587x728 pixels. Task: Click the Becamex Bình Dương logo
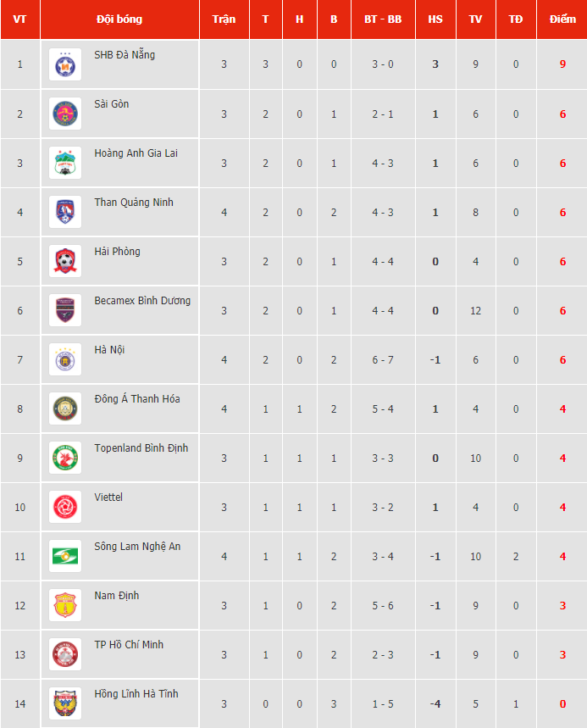coord(65,310)
